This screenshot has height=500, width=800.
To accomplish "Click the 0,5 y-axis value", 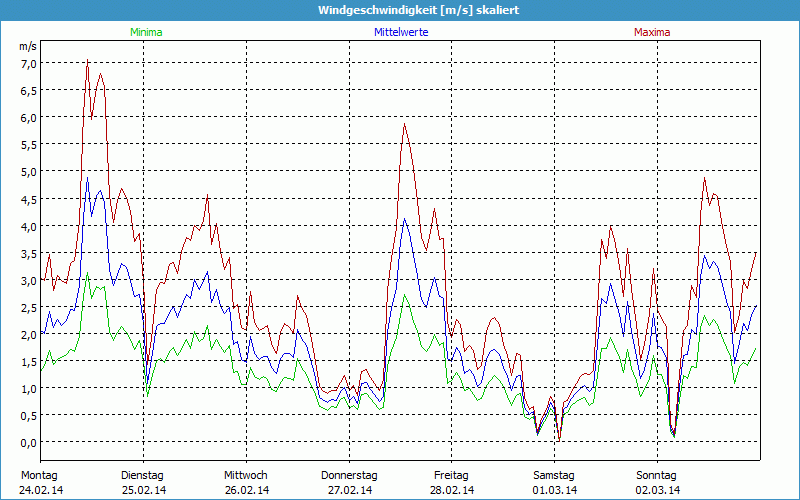I will pos(29,415).
